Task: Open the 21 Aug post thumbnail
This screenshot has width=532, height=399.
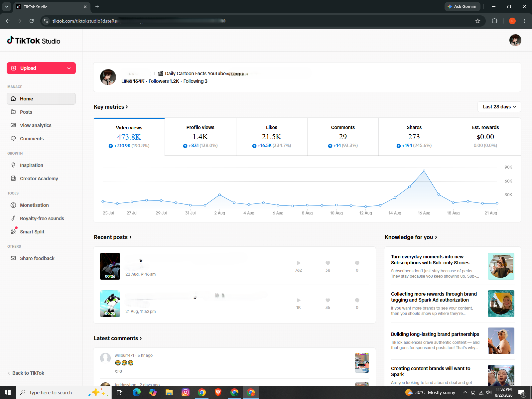Action: (x=110, y=304)
